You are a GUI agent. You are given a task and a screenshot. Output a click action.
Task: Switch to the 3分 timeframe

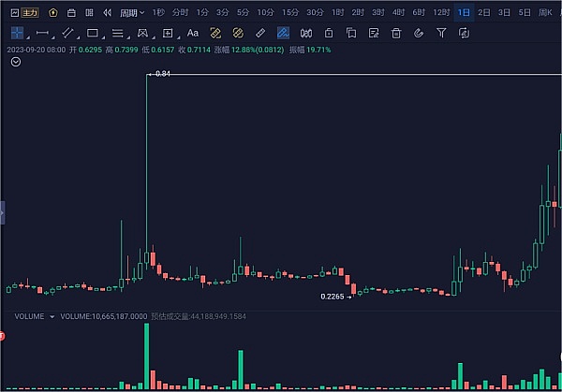[x=222, y=13]
